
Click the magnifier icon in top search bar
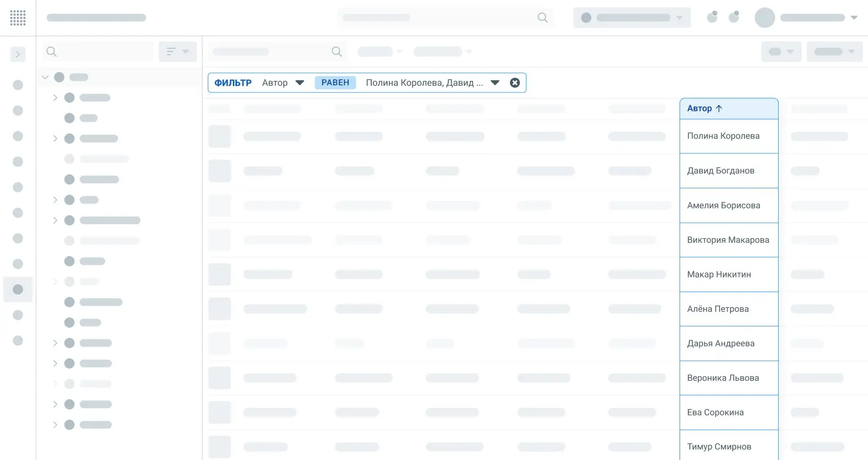(542, 18)
